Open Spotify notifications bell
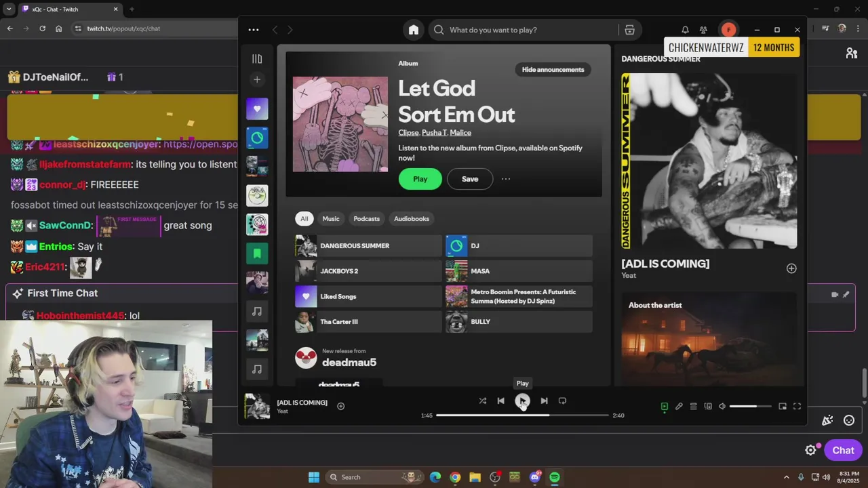 685,30
